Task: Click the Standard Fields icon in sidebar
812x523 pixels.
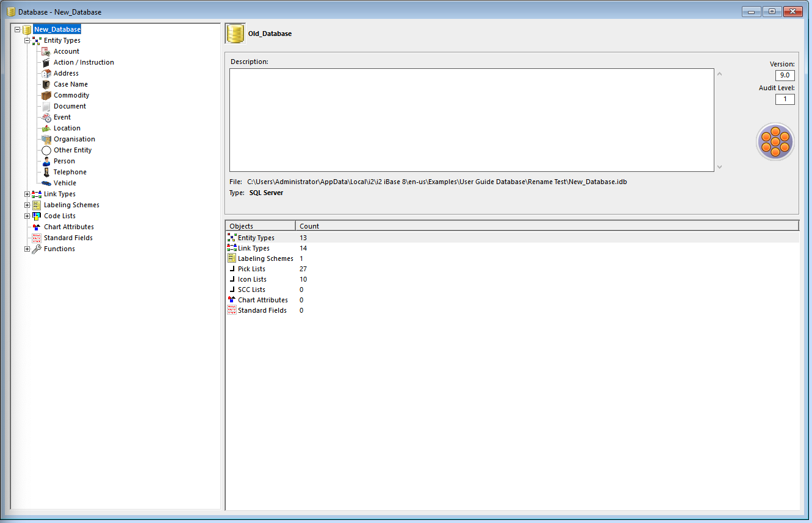Action: (x=36, y=238)
